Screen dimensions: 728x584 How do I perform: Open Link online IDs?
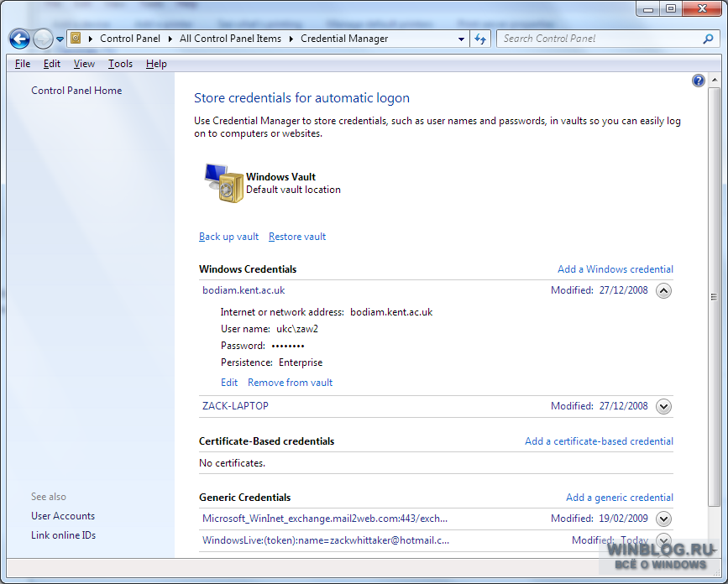(x=63, y=535)
